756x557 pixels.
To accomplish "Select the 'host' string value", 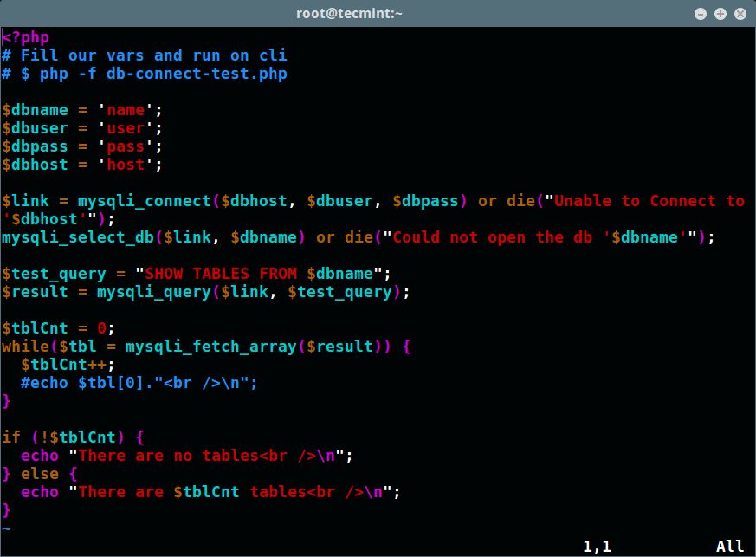I will point(126,165).
